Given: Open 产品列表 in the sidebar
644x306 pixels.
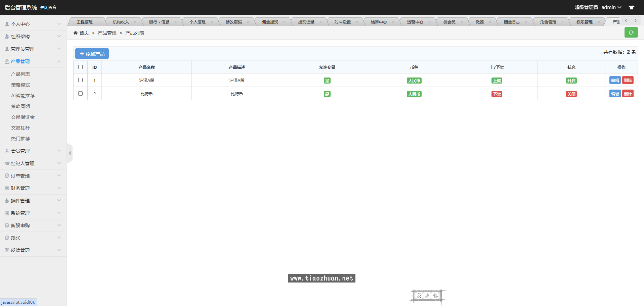Looking at the screenshot, I should click(20, 74).
